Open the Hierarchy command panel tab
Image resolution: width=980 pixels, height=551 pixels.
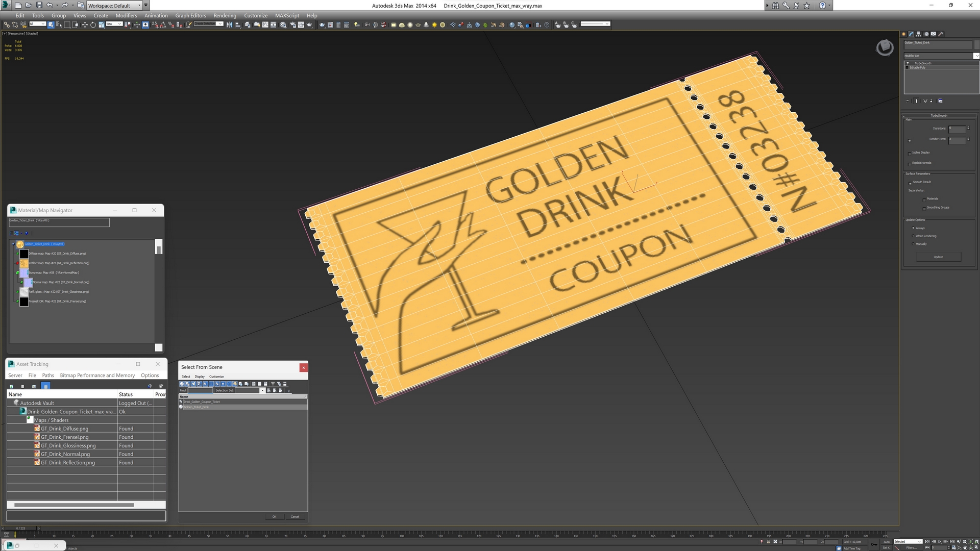tap(919, 34)
